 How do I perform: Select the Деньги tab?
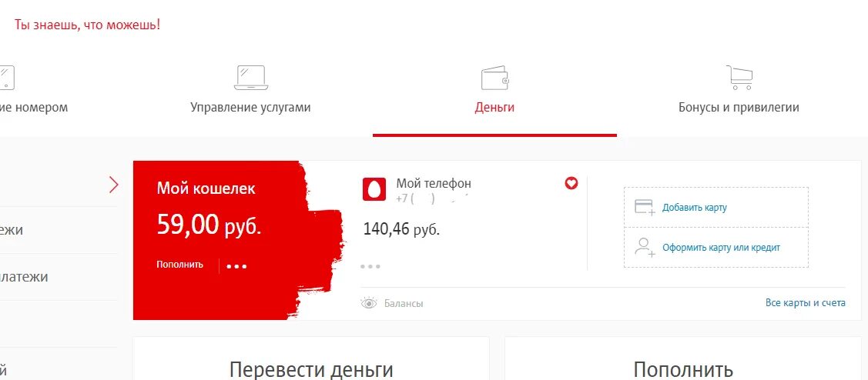pyautogui.click(x=494, y=107)
